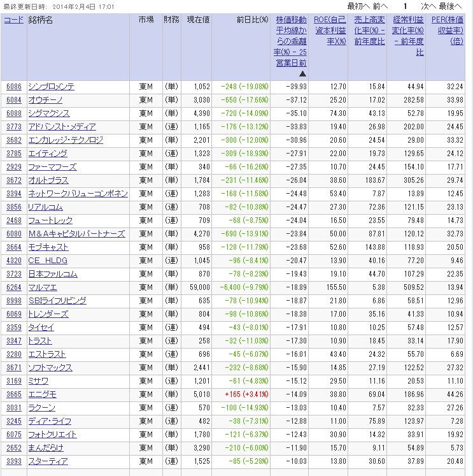Click the 155.50 ROE value
Viewport: 473px width, 476px height.
pyautogui.click(x=336, y=287)
